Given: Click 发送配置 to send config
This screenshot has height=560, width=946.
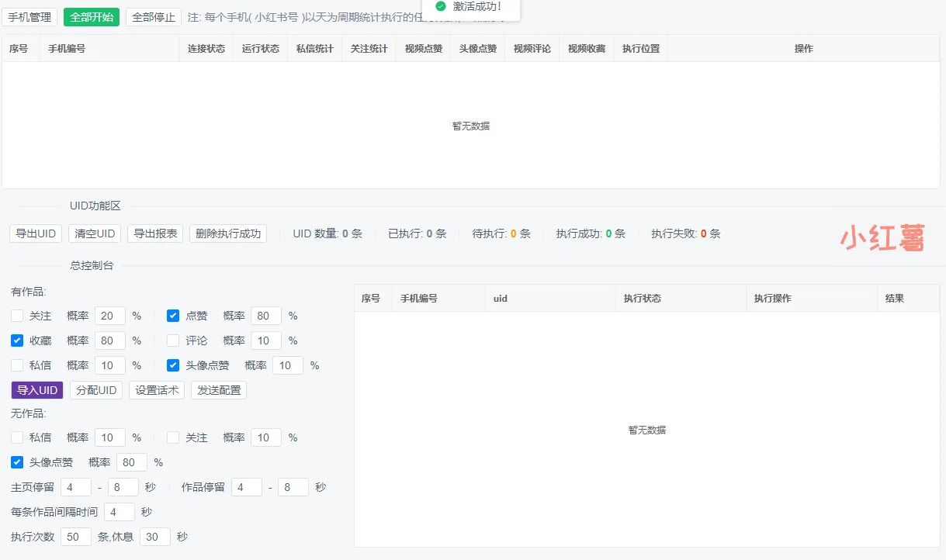Looking at the screenshot, I should pyautogui.click(x=219, y=390).
